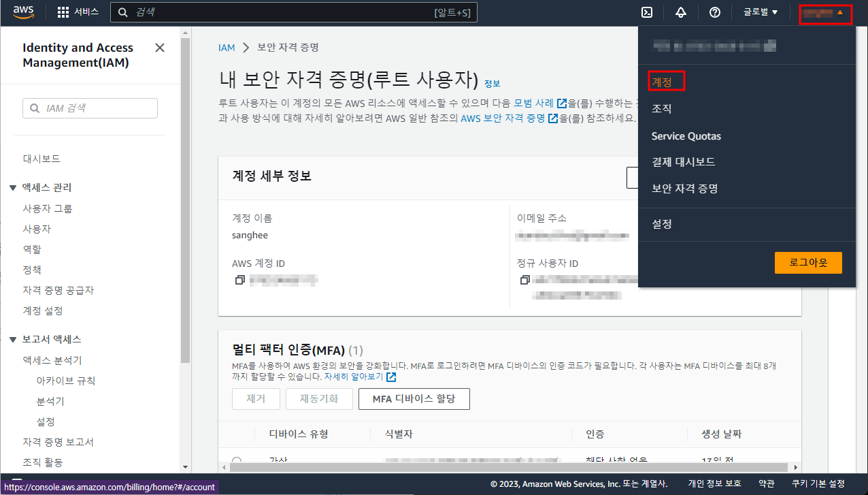868x495 pixels.
Task: Collapse the account name dropdown in header
Action: (x=825, y=12)
